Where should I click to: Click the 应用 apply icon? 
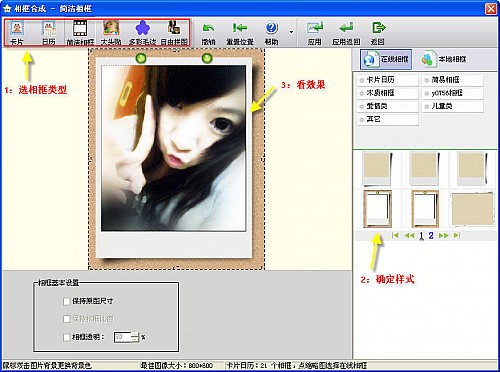coord(314,33)
